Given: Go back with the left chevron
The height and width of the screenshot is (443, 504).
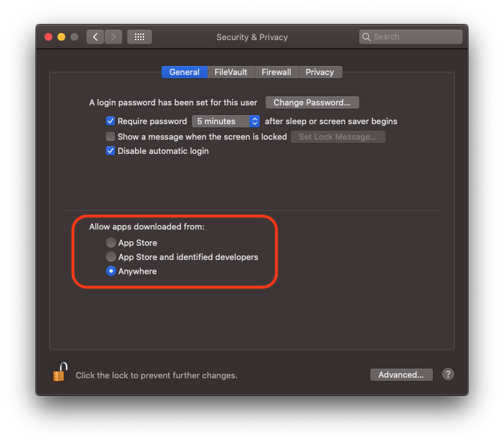Looking at the screenshot, I should point(96,37).
